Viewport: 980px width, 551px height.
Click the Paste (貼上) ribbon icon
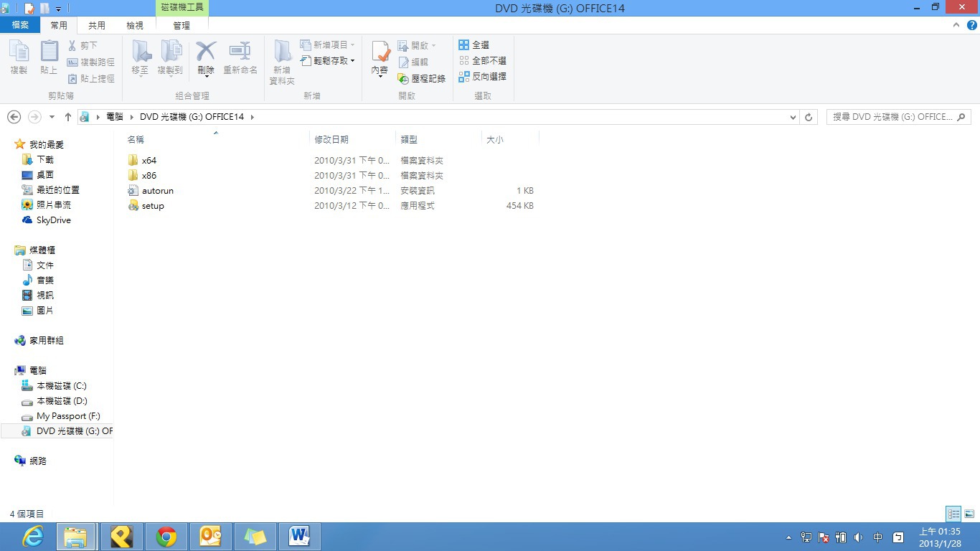click(x=49, y=57)
